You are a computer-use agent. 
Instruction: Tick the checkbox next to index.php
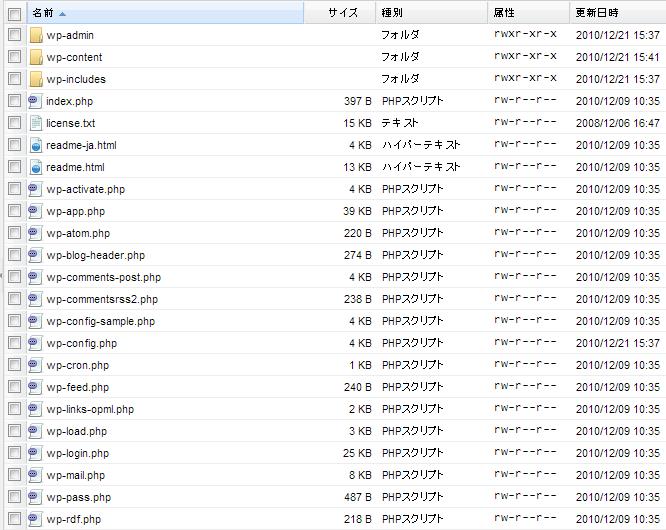click(14, 101)
